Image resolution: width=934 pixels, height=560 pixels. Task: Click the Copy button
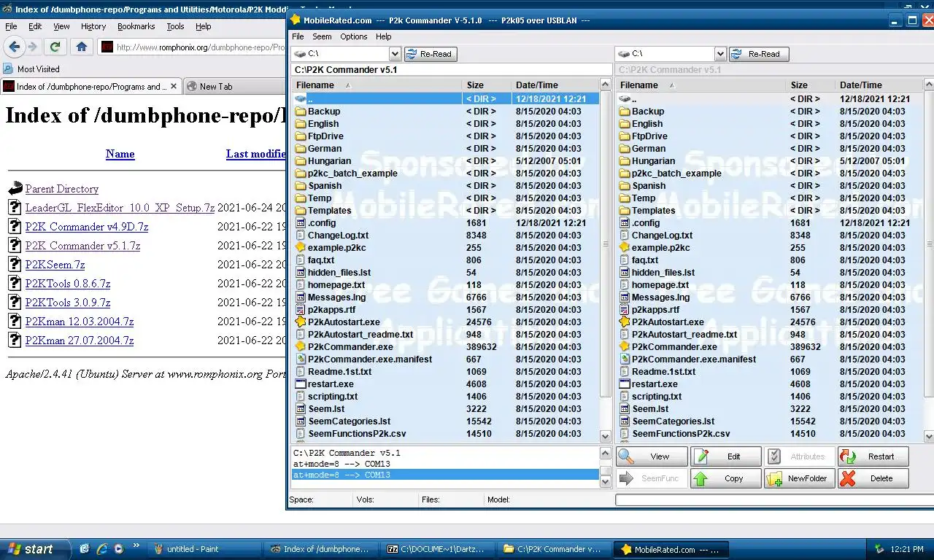click(726, 478)
